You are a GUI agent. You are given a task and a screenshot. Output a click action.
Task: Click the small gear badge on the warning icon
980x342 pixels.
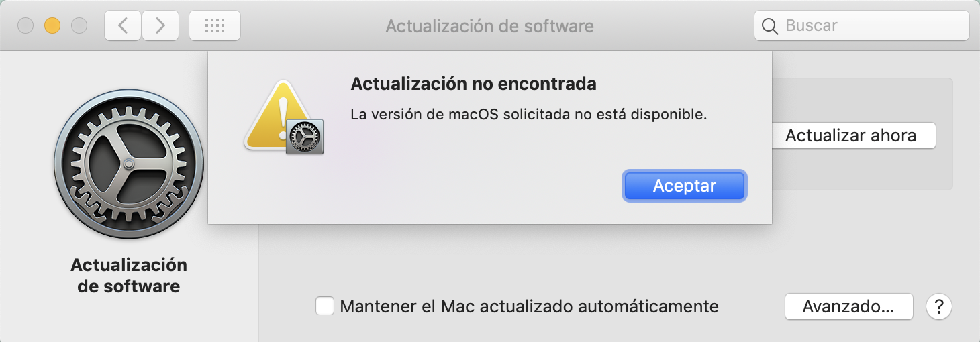(305, 137)
